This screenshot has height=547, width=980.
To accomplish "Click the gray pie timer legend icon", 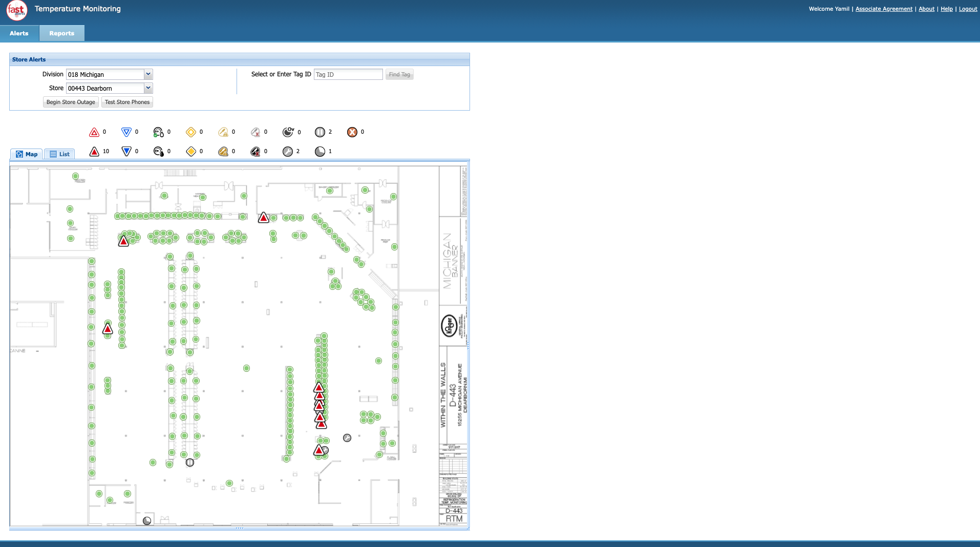I will tap(320, 152).
